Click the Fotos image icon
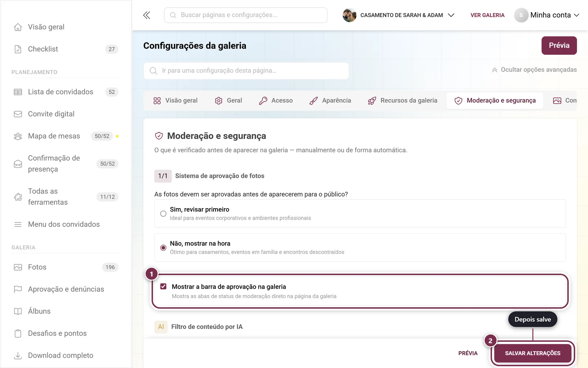The width and height of the screenshot is (588, 368). point(18,267)
